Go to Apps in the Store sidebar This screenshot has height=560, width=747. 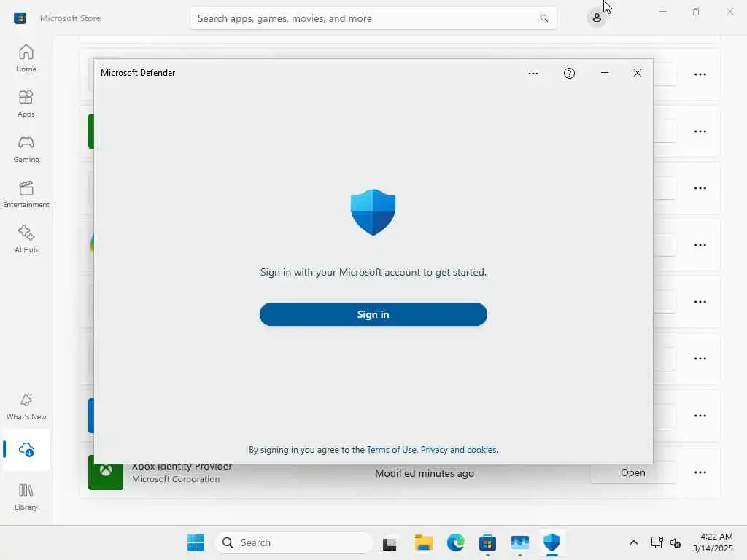click(26, 104)
